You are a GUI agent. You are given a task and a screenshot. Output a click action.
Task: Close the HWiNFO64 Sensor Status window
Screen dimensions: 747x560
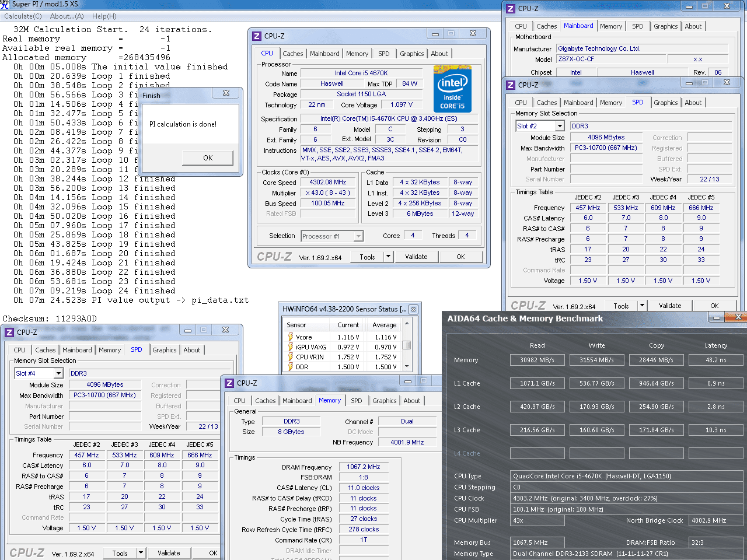[413, 310]
